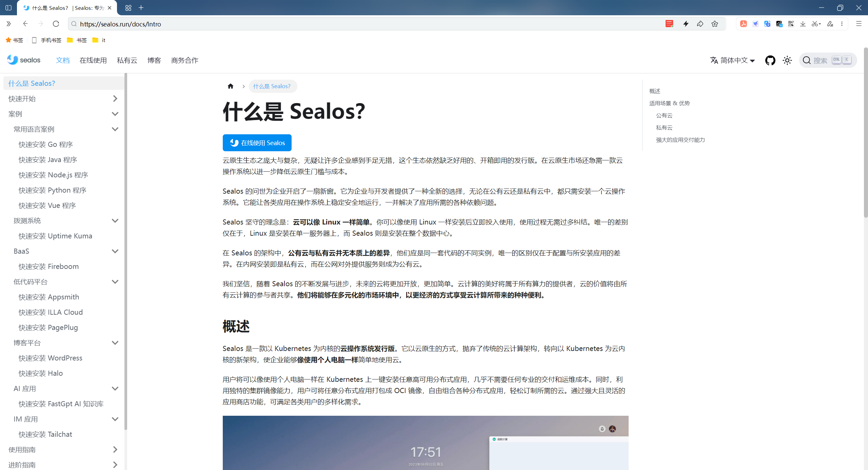Select the 文档 navbar item
The image size is (868, 470).
(x=63, y=60)
